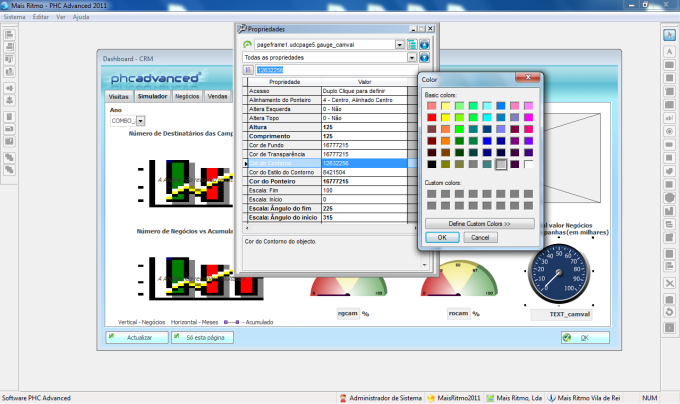Click down arrow of description pane scrollbar

(x=424, y=265)
